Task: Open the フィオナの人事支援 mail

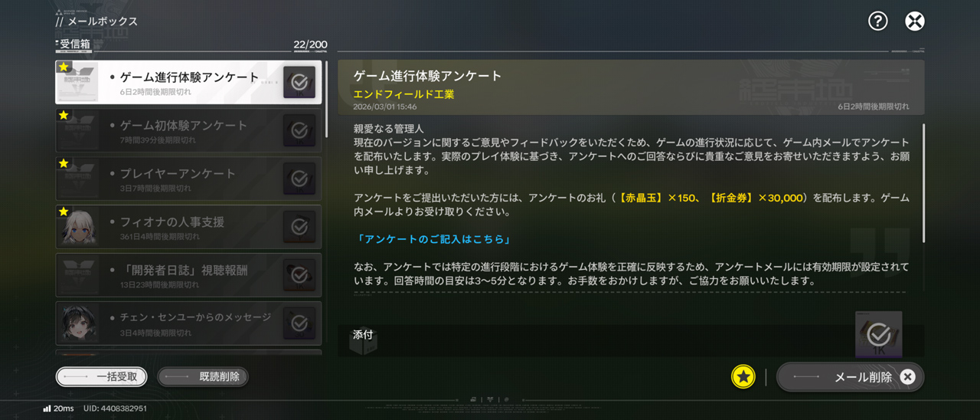Action: click(188, 227)
